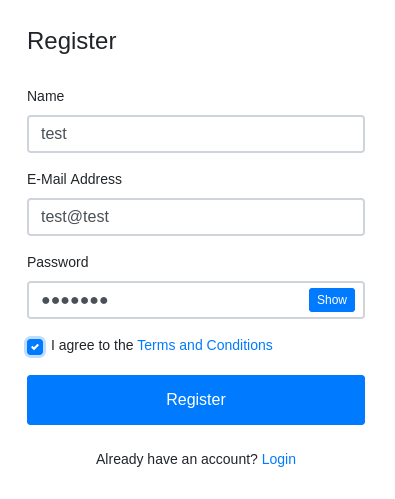Submit the form with the blue Register button
Image resolution: width=395 pixels, height=499 pixels.
tap(196, 400)
